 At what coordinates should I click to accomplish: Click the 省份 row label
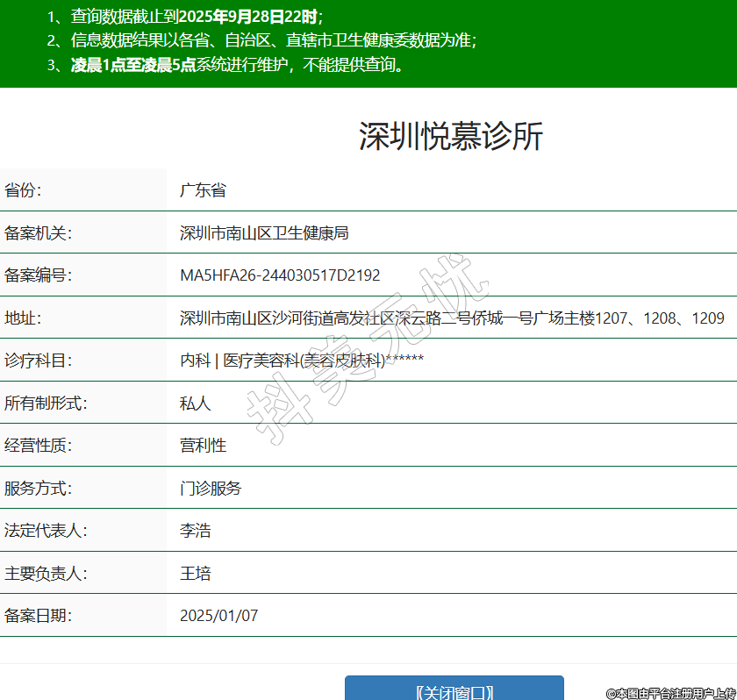pyautogui.click(x=23, y=190)
